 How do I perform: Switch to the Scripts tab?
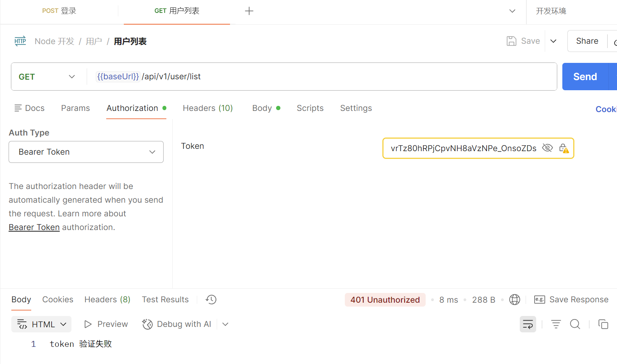[x=310, y=108]
